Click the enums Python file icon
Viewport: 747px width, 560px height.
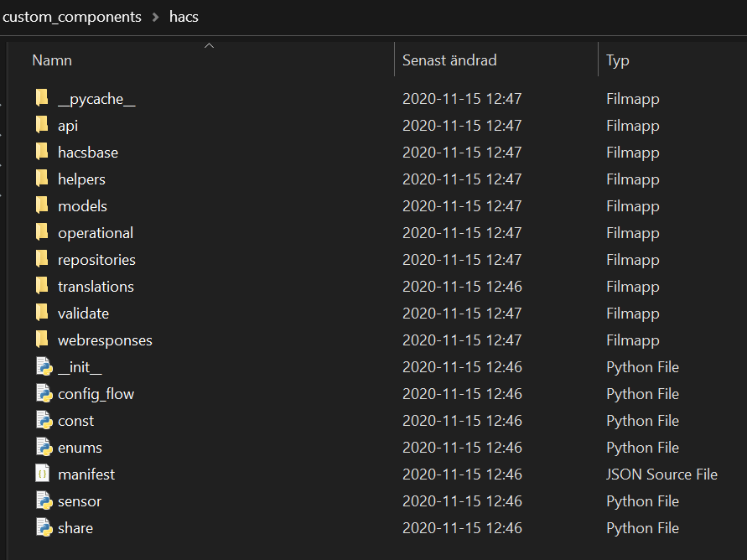44,447
